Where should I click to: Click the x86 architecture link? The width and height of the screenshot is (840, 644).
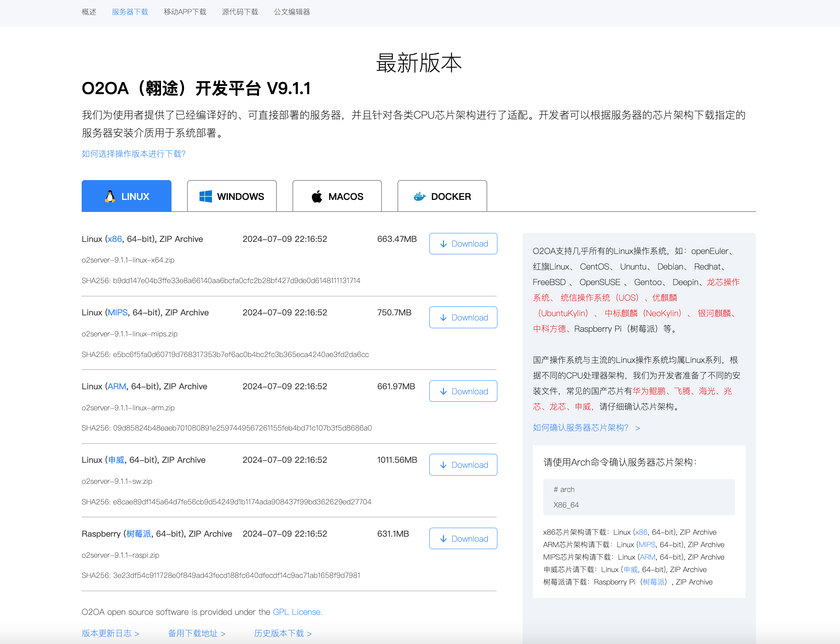coord(114,239)
